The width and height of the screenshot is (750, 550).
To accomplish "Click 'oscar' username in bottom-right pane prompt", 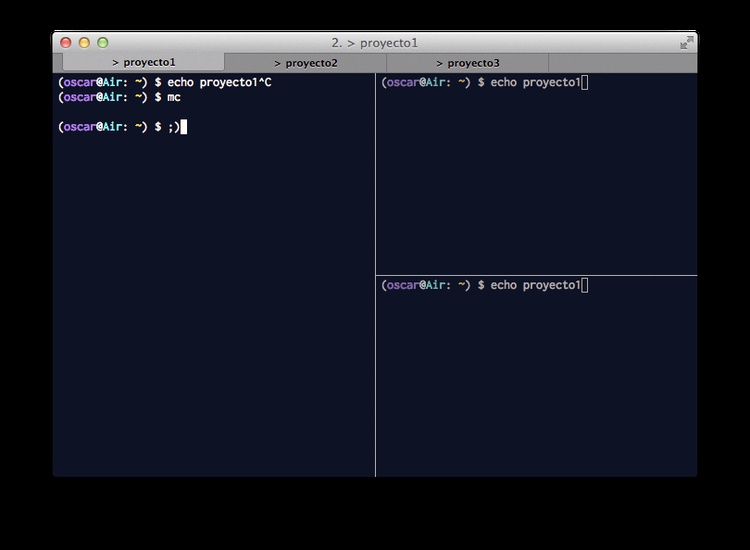I will (x=400, y=285).
